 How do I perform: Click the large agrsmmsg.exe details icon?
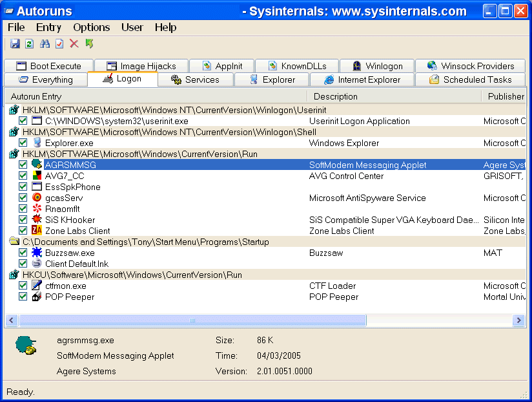point(26,345)
